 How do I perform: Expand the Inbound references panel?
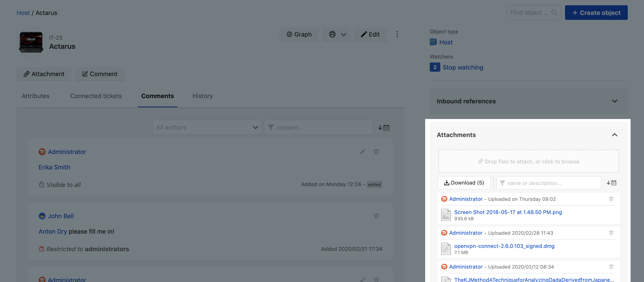[x=614, y=101]
